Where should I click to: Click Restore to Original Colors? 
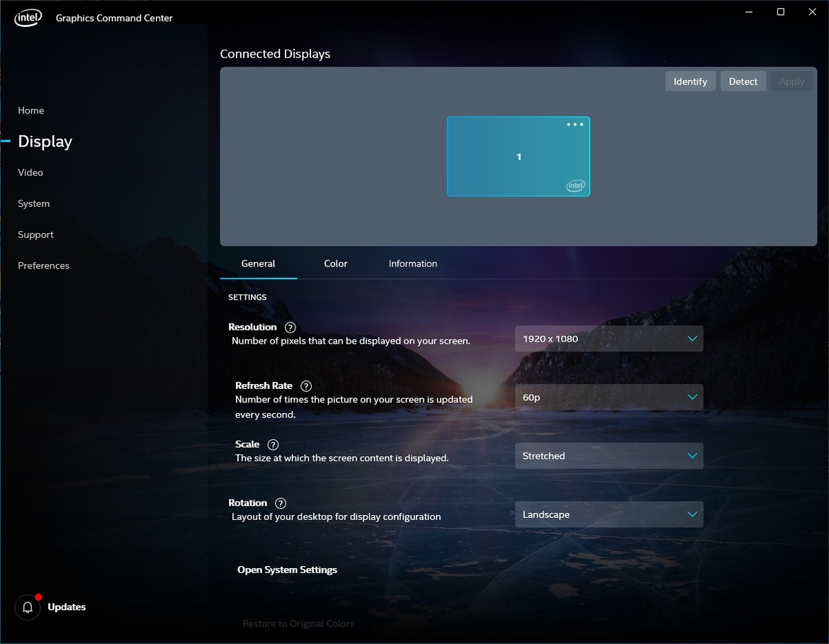(298, 623)
